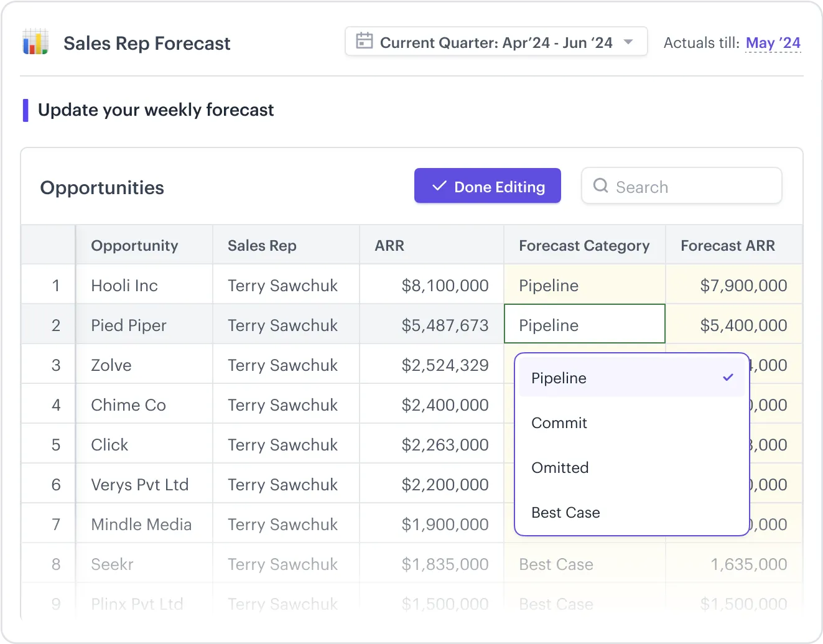The image size is (823, 644).
Task: Click the Done Editing button
Action: (488, 185)
